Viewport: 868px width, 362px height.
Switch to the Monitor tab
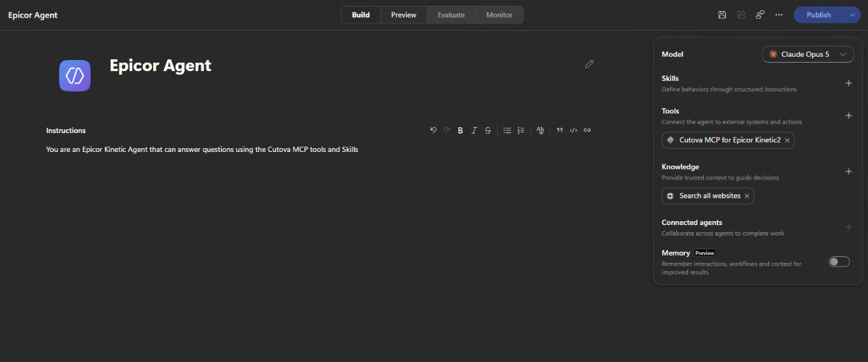tap(499, 15)
